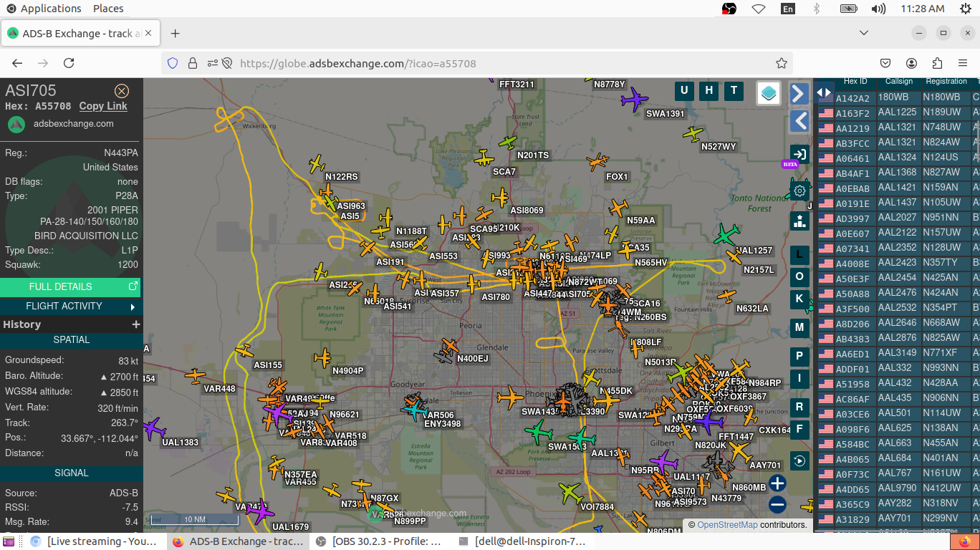Switch to the ADS-B Exchange browser tab
Viewport: 980px width, 550px height.
[x=81, y=34]
